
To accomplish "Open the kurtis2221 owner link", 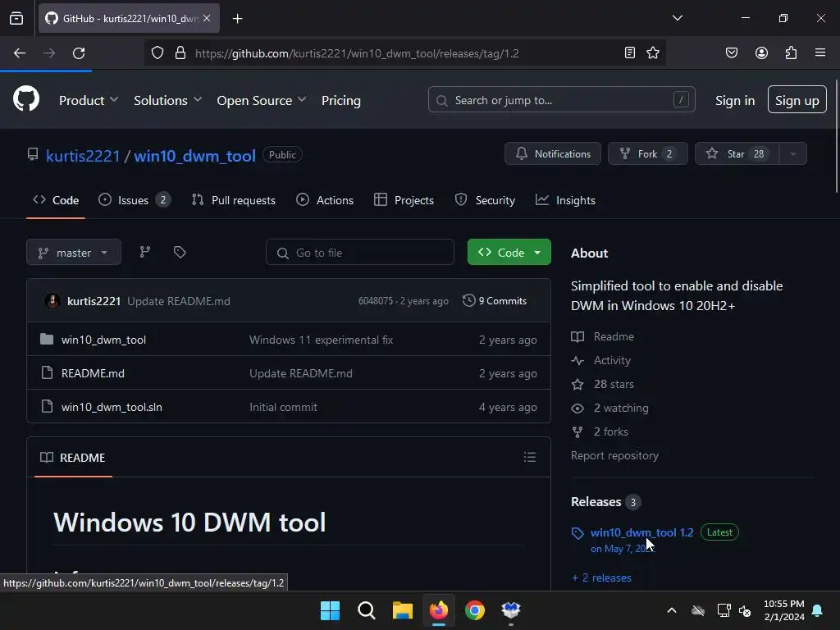I will click(83, 156).
